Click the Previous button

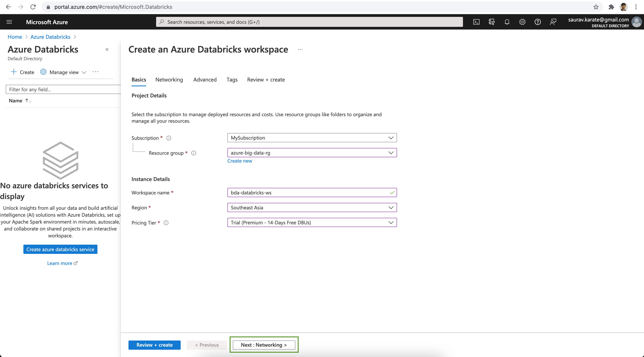tap(207, 345)
